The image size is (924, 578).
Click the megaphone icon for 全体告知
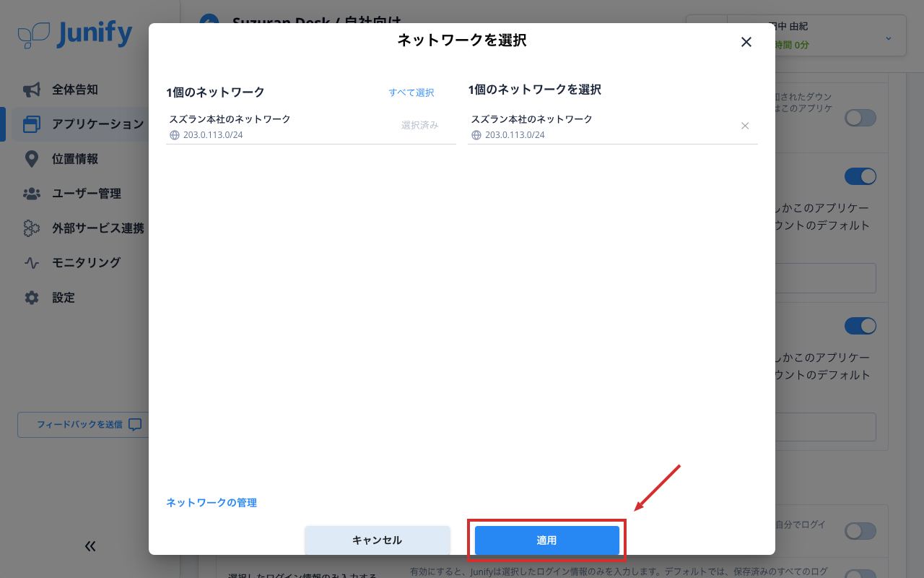(x=32, y=90)
